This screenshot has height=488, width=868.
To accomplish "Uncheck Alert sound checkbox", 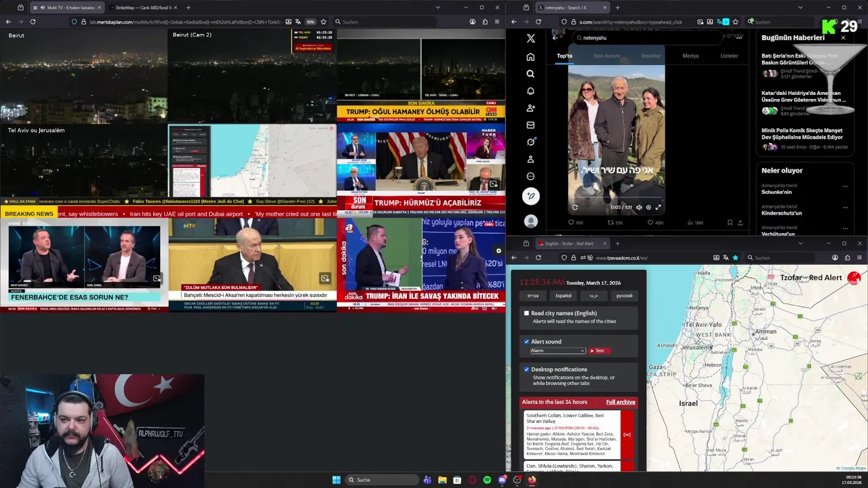I will pyautogui.click(x=526, y=342).
